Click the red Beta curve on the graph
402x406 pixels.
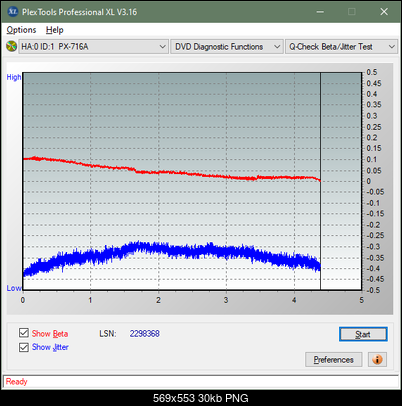click(173, 172)
